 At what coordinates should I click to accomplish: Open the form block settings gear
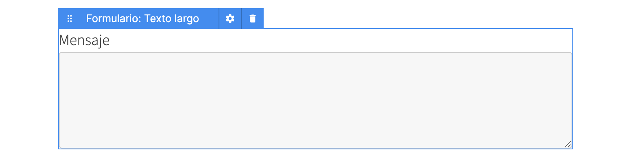[230, 19]
